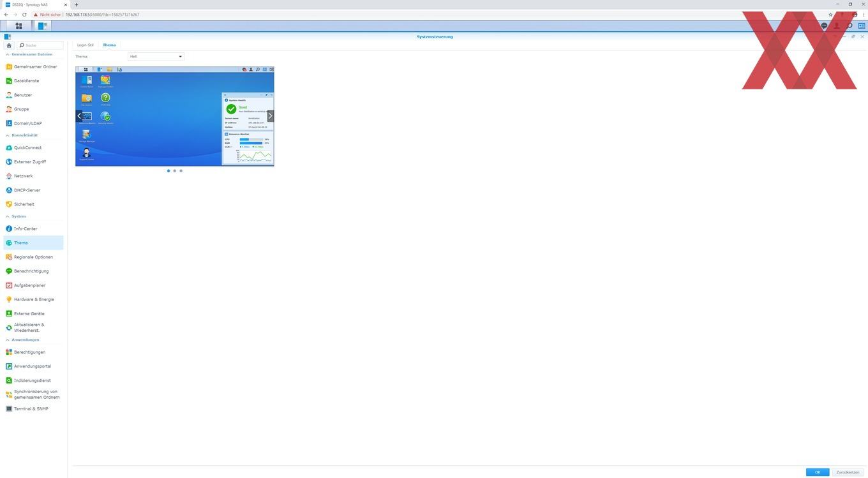868x478 pixels.
Task: Click the theme preview image
Action: [x=175, y=116]
